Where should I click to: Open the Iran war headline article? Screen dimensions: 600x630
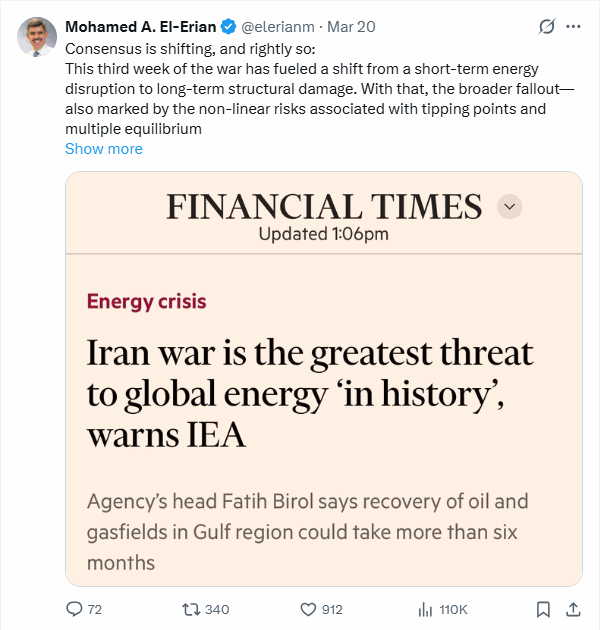click(x=310, y=395)
